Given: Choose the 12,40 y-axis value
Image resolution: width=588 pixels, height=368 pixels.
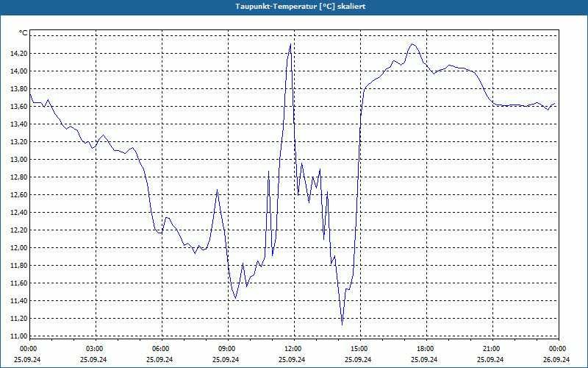Looking at the screenshot, I should tap(18, 212).
